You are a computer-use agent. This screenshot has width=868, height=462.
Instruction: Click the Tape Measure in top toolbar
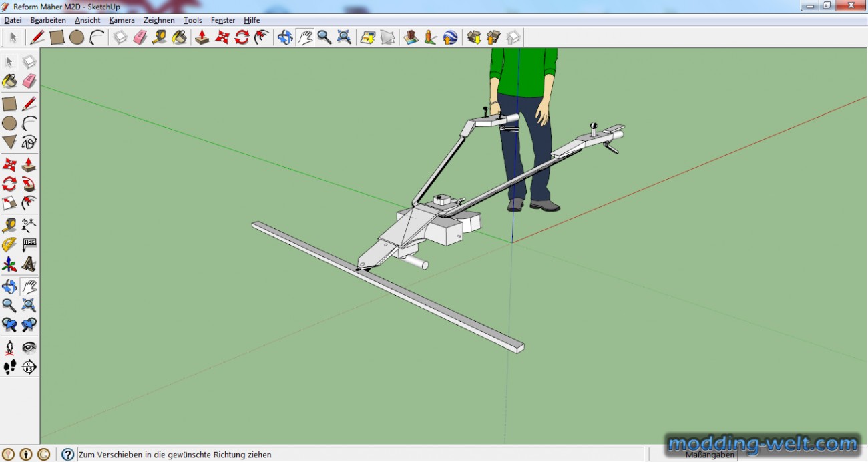click(160, 37)
